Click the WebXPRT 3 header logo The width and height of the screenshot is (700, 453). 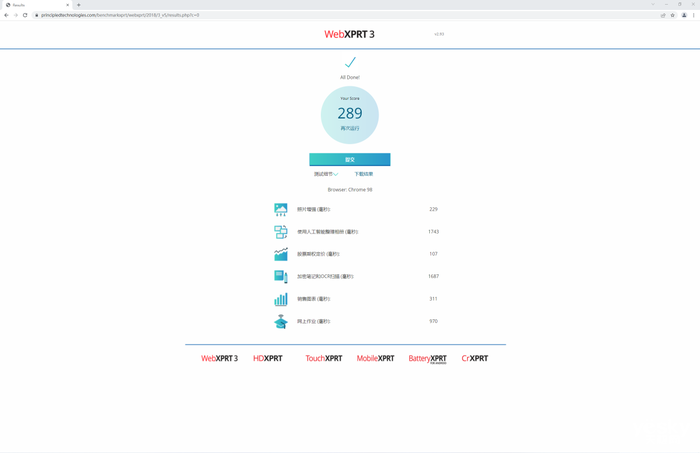click(x=349, y=34)
